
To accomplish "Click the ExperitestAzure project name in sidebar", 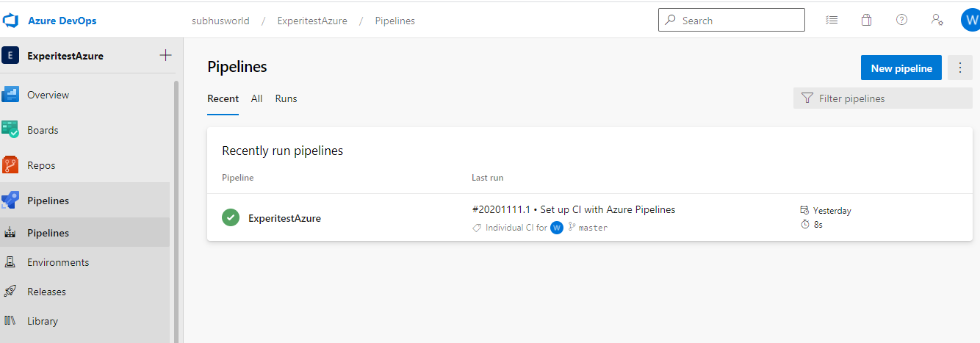I will point(65,55).
